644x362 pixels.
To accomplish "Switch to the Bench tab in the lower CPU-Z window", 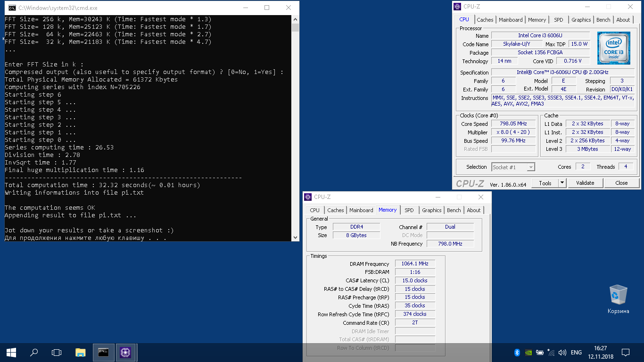I will 454,210.
